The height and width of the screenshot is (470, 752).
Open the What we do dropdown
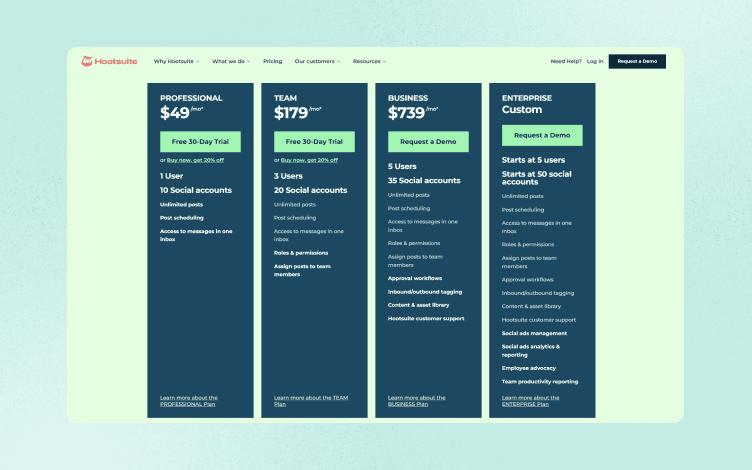231,61
